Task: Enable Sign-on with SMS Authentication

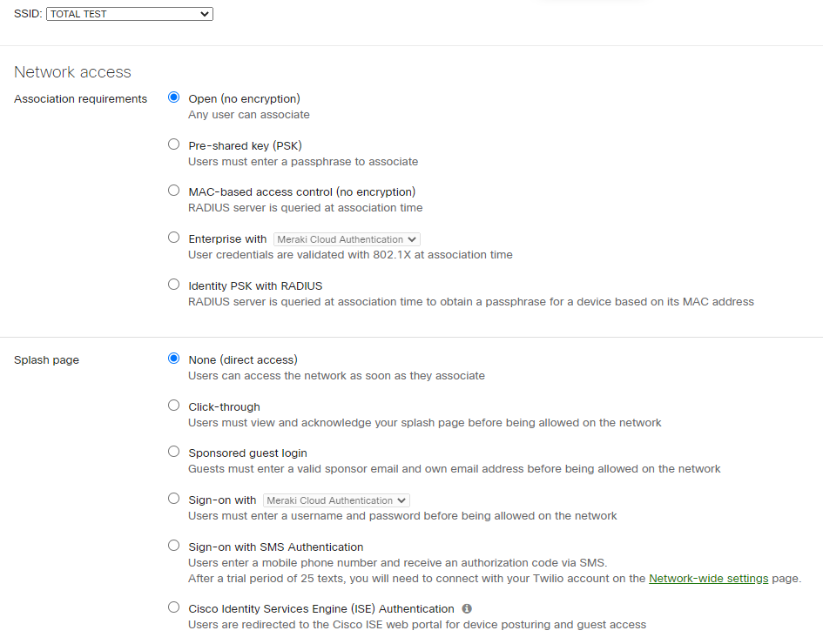Action: coord(173,545)
